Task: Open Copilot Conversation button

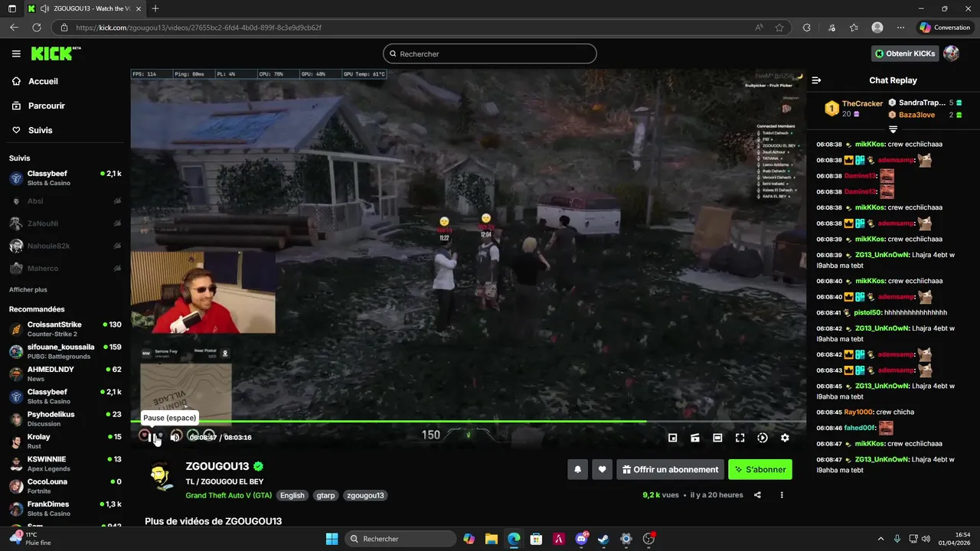Action: (946, 28)
